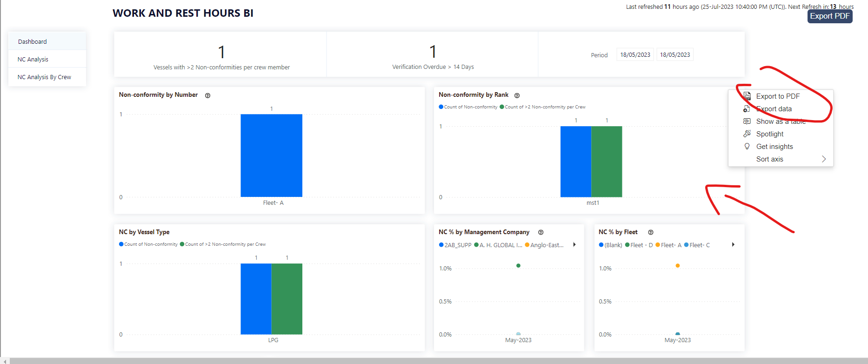Screen dimensions: 868x364
Task: Click the Spotlight icon in the context menu
Action: tap(747, 134)
